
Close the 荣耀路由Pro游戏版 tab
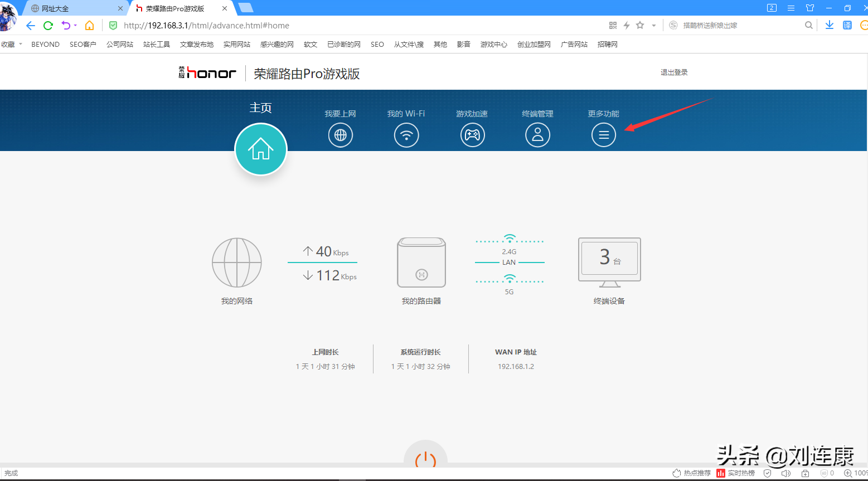225,8
